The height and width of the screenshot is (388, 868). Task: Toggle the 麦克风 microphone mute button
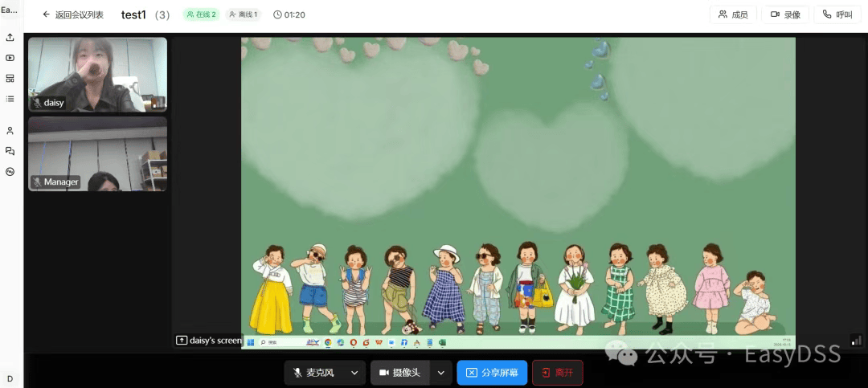(315, 373)
